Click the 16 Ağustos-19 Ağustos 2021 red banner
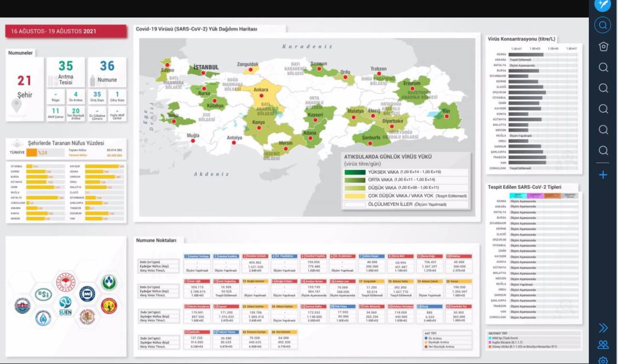 pos(66,31)
